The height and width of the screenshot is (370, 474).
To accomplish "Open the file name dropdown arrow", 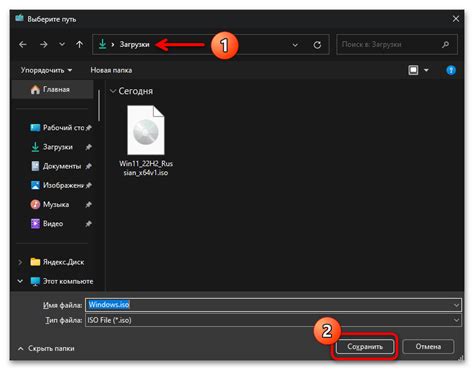I will 456,305.
